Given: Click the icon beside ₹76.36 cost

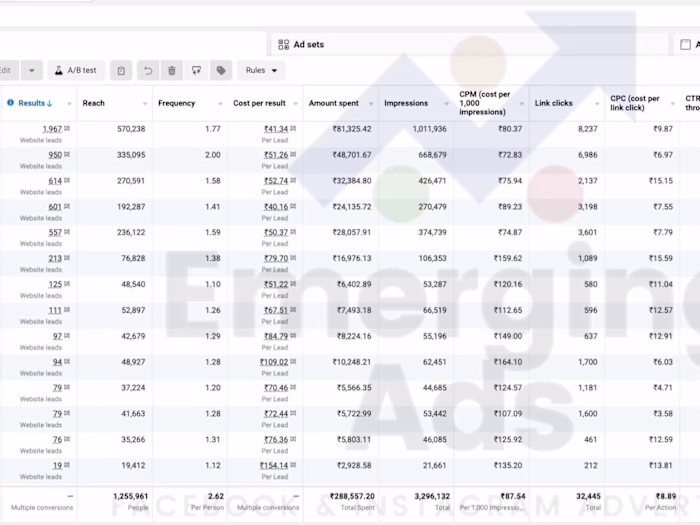Looking at the screenshot, I should point(293,439).
